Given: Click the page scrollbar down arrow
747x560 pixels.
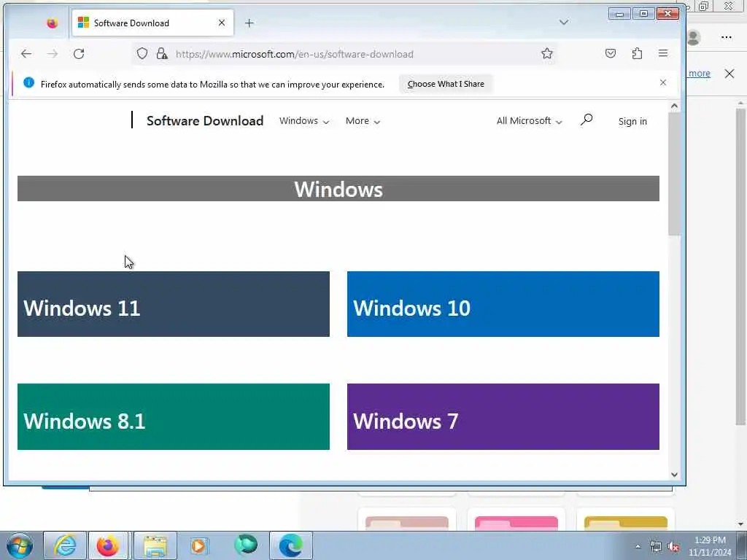Looking at the screenshot, I should tap(674, 474).
